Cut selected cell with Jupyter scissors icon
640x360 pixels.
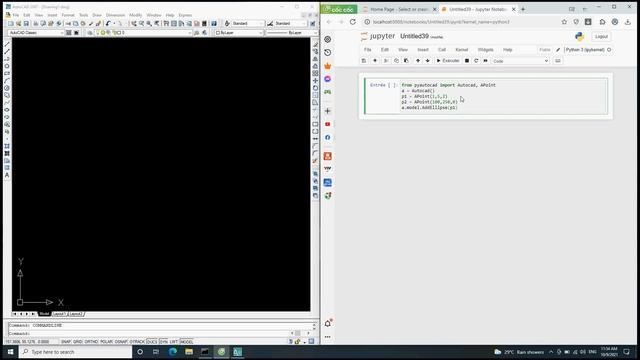pyautogui.click(x=386, y=61)
